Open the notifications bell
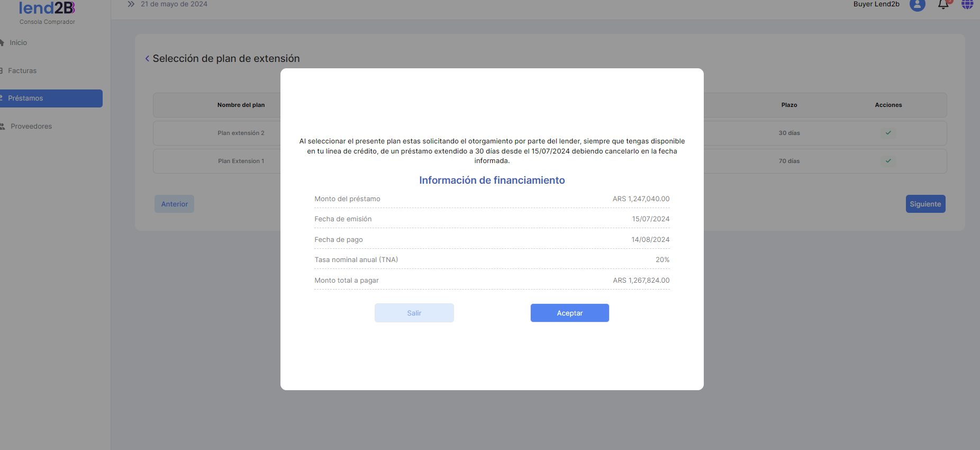The image size is (980, 450). click(943, 5)
